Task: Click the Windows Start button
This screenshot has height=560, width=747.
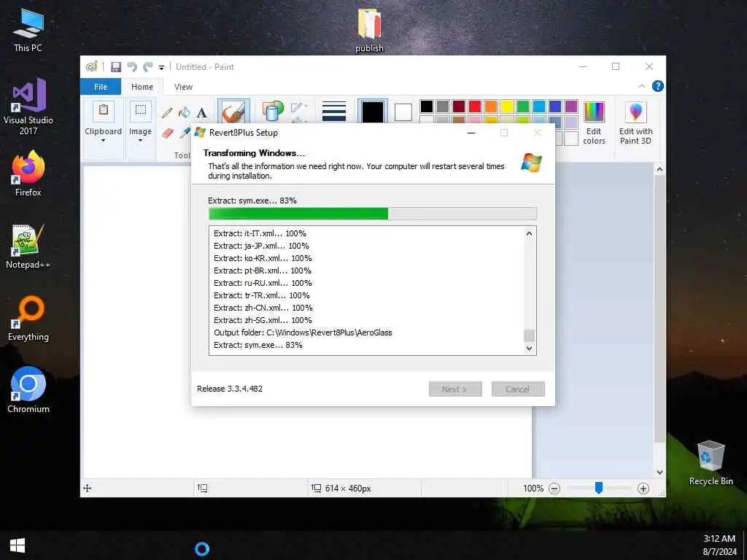Action: coord(18,545)
